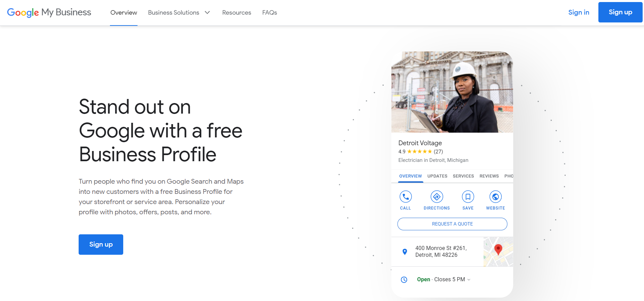Open the Resources menu item
644x301 pixels.
[237, 13]
